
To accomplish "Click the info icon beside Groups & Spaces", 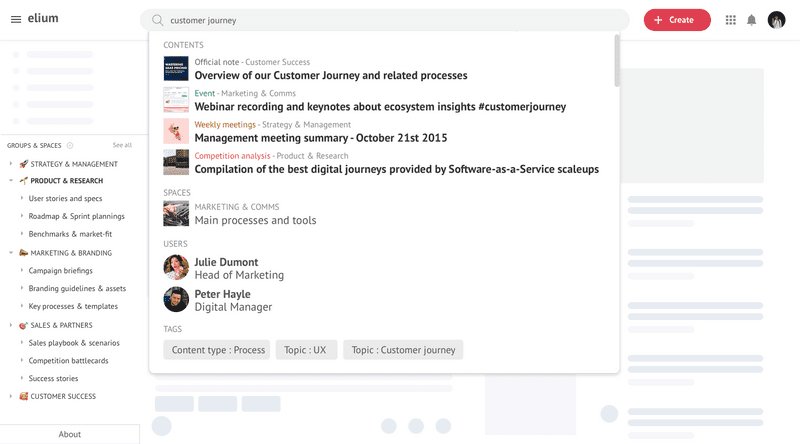I will point(70,145).
